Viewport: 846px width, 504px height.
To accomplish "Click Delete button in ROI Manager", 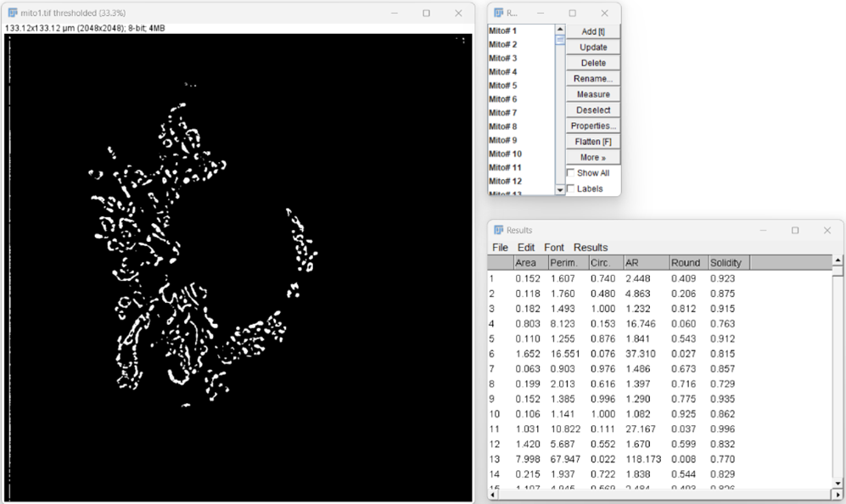I will [x=593, y=63].
